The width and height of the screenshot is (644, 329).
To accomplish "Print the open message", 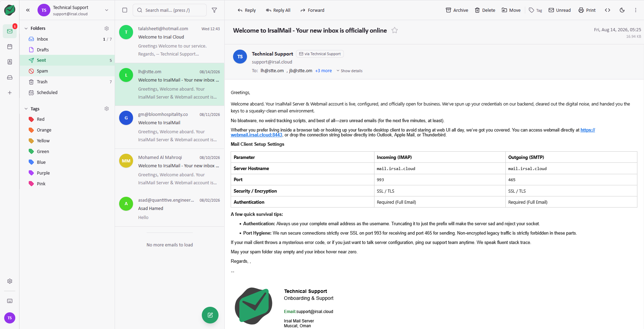I will click(x=587, y=10).
